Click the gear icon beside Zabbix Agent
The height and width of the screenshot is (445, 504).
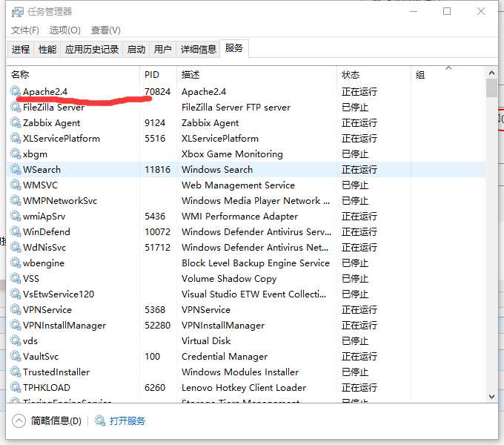tap(16, 122)
